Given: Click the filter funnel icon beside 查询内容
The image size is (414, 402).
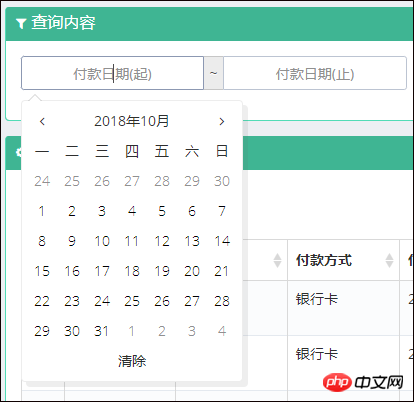Looking at the screenshot, I should pyautogui.click(x=21, y=23).
